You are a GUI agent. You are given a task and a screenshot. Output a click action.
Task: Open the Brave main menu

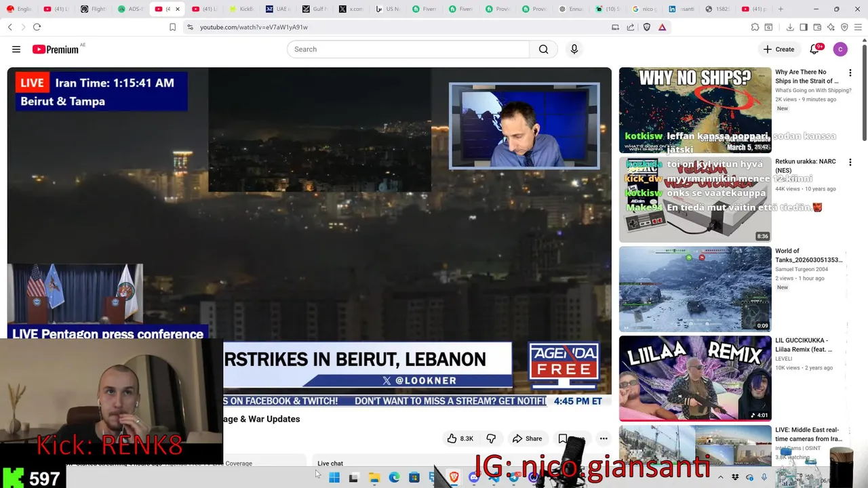(858, 27)
